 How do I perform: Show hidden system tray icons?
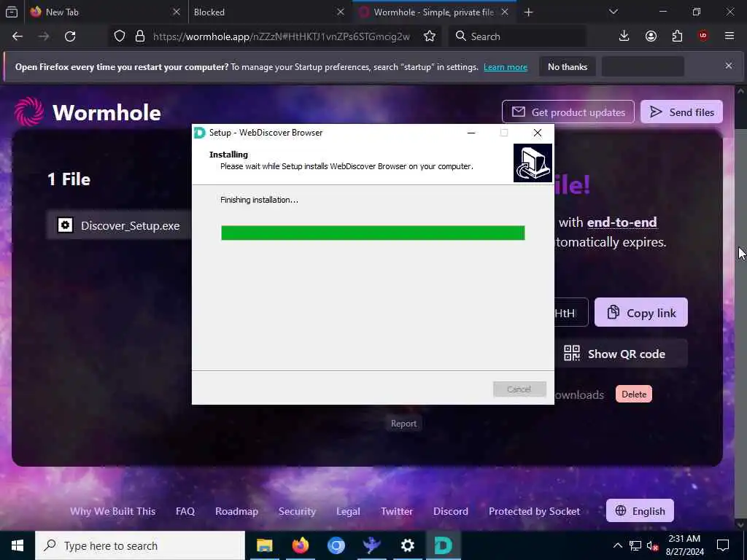coord(617,545)
